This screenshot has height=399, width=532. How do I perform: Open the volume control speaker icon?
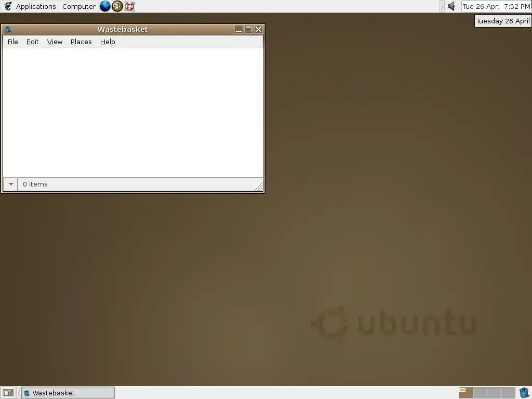tap(451, 6)
